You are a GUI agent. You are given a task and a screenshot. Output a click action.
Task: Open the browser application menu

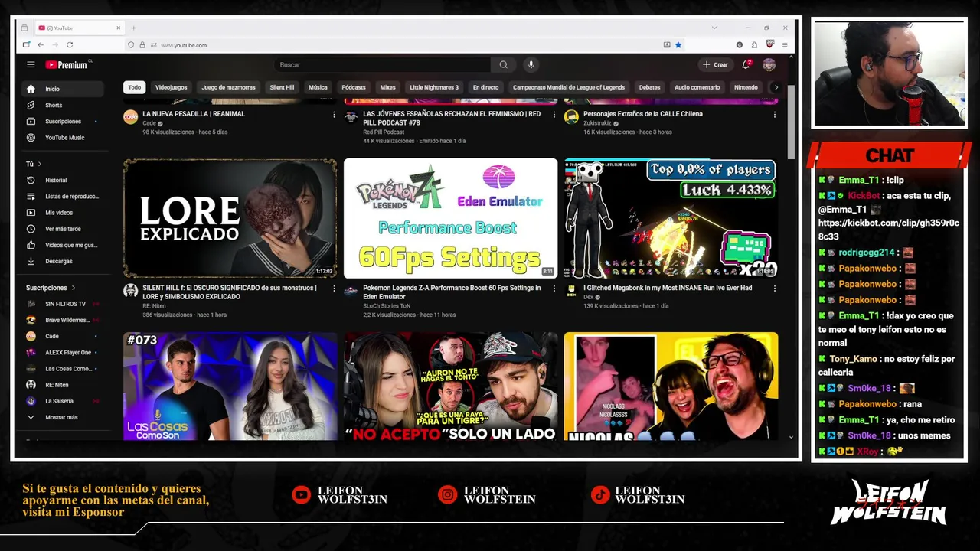784,45
